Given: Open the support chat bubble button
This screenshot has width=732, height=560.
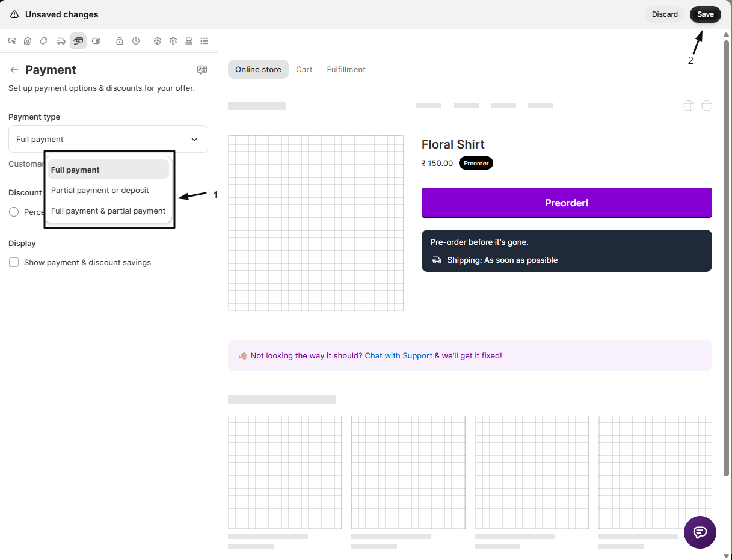Looking at the screenshot, I should click(700, 532).
